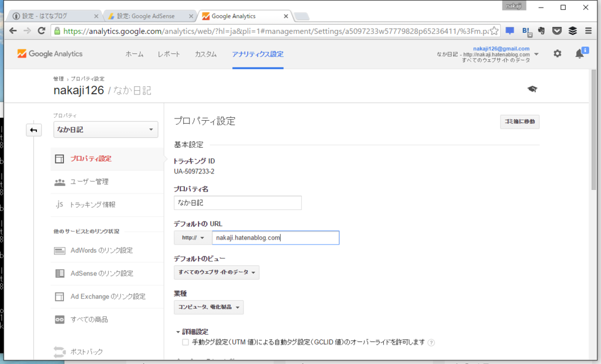Open the Chrome hamburger menu
The height and width of the screenshot is (364, 601).
coord(588,31)
